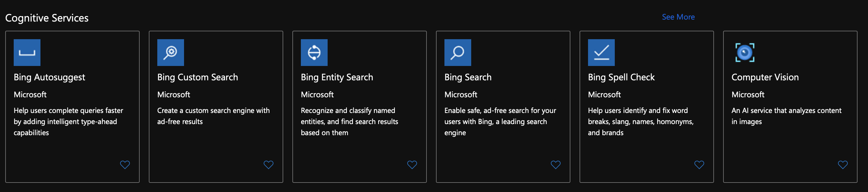Open the Bing Custom Search title
The image size is (868, 192).
(197, 77)
